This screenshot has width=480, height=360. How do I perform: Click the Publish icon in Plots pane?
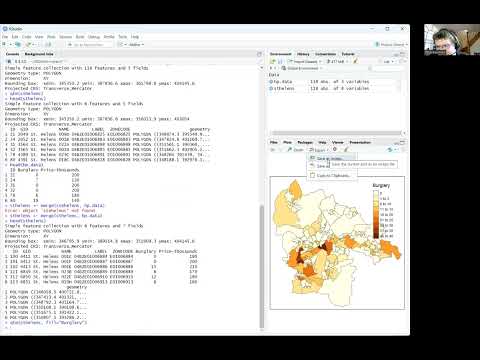pos(390,150)
